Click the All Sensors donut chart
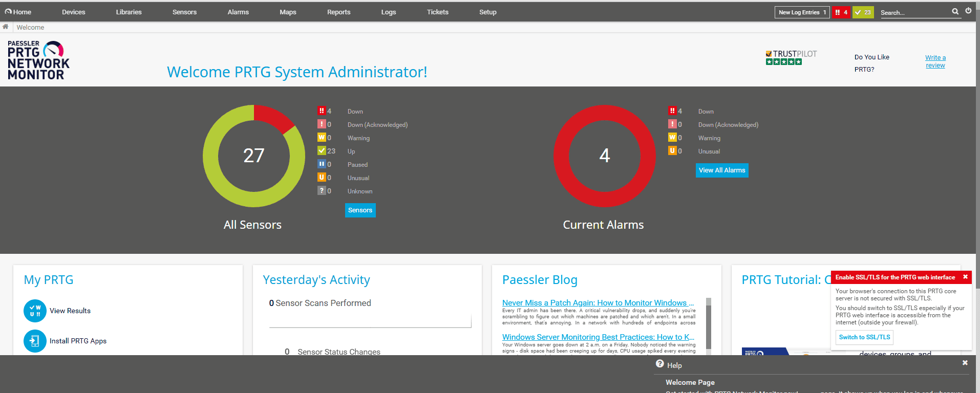Image resolution: width=980 pixels, height=393 pixels. click(x=254, y=156)
